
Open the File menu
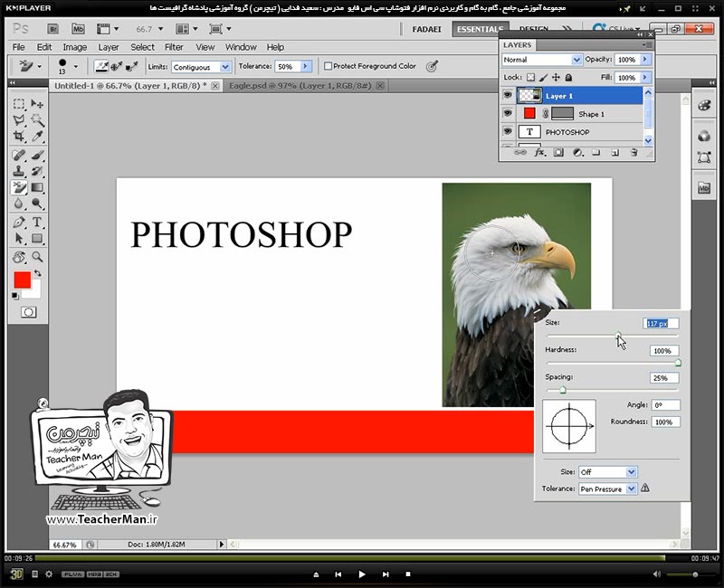pyautogui.click(x=18, y=47)
